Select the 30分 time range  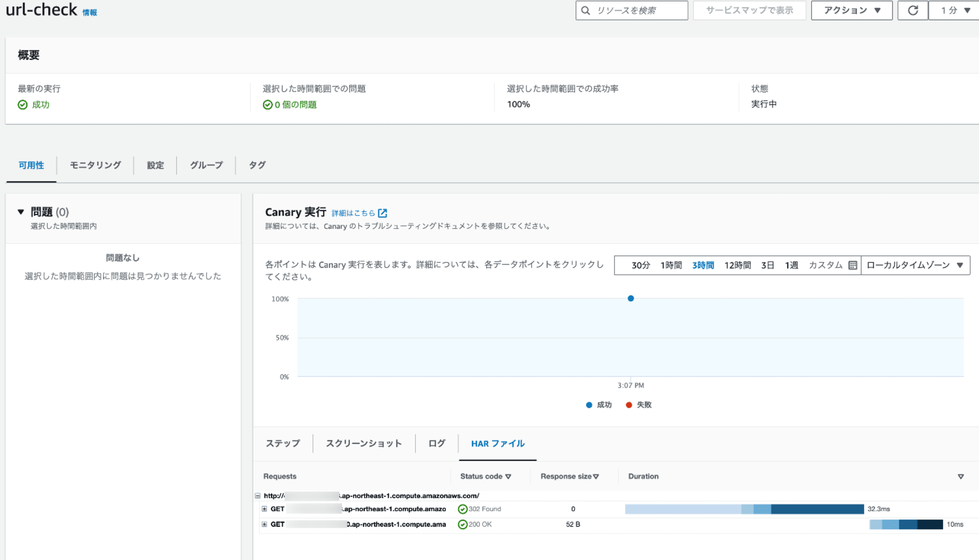pos(641,265)
